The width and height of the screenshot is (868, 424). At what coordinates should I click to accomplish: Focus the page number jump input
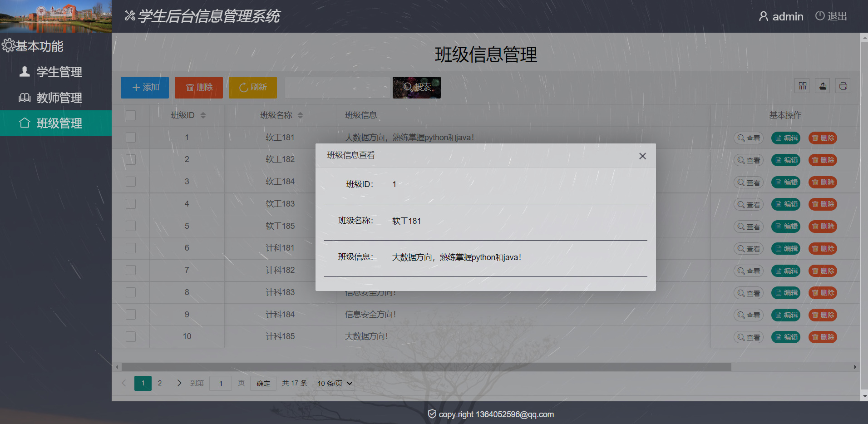tap(221, 384)
